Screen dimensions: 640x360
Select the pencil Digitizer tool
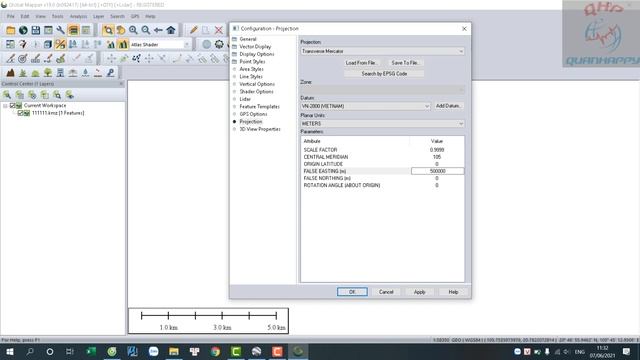[x=193, y=30]
